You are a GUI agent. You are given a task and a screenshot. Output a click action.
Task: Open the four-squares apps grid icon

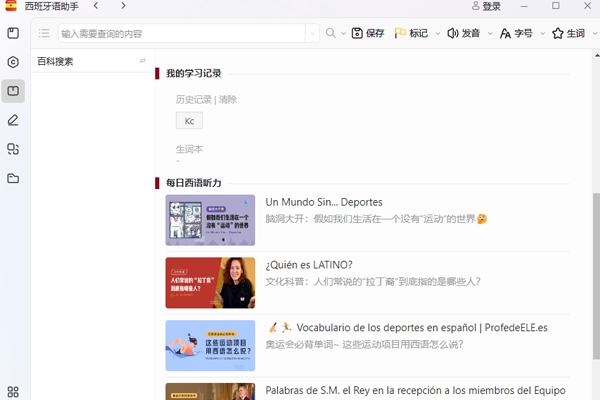(13, 392)
